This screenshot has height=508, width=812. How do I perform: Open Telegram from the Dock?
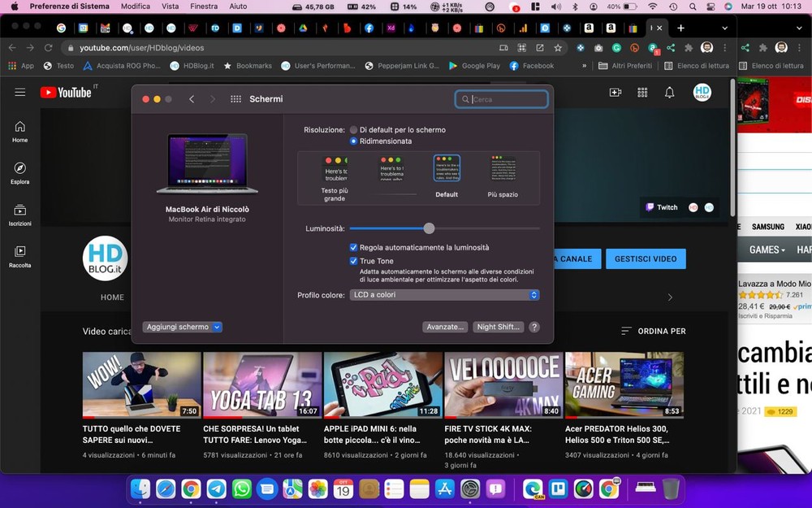pyautogui.click(x=217, y=488)
